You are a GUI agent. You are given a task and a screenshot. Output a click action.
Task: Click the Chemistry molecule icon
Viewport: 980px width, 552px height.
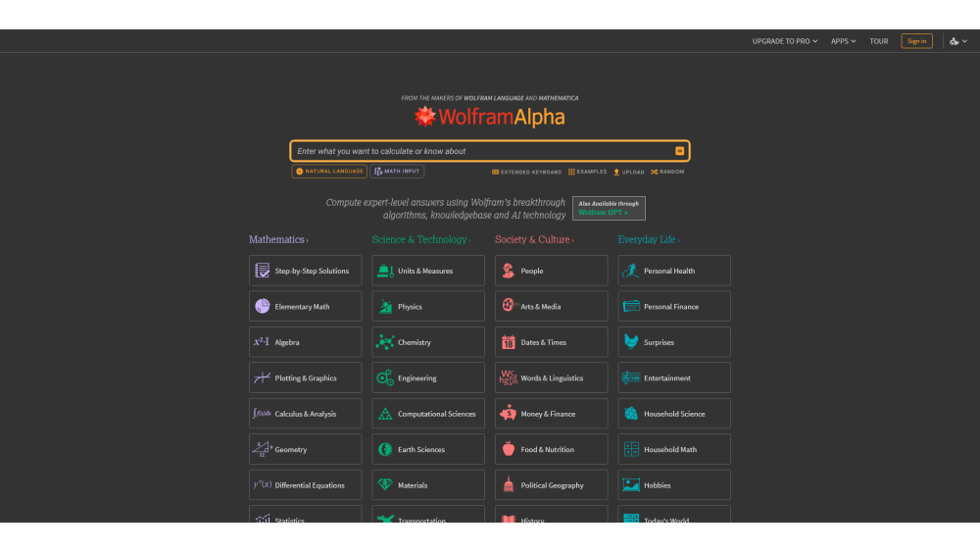(385, 342)
